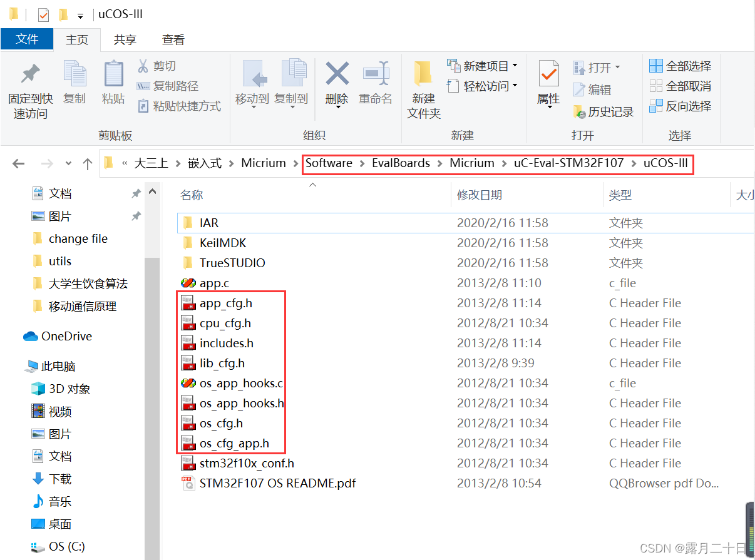Expand breadcrumb overflow chevron («)

pyautogui.click(x=124, y=163)
